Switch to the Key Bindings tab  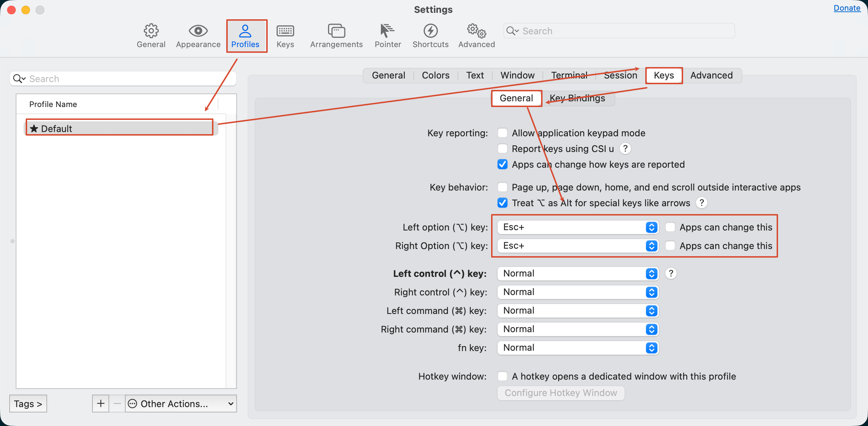pos(577,98)
